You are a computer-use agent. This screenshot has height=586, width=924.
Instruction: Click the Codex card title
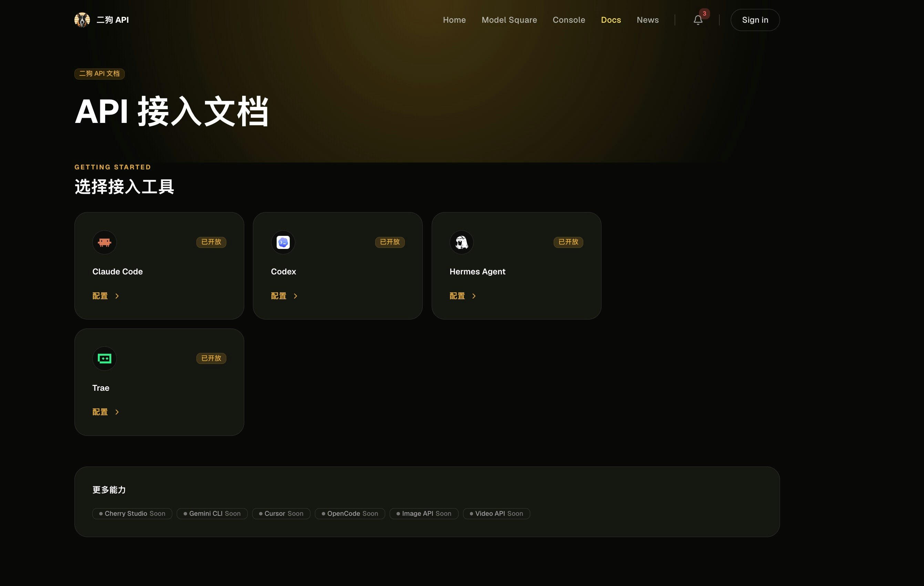[x=283, y=272]
